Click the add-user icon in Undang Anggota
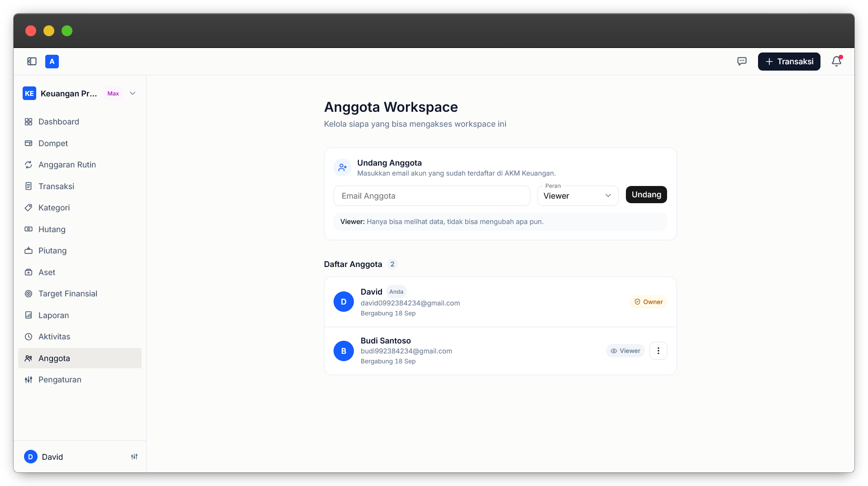Screen dimensions: 868x486 click(x=343, y=167)
